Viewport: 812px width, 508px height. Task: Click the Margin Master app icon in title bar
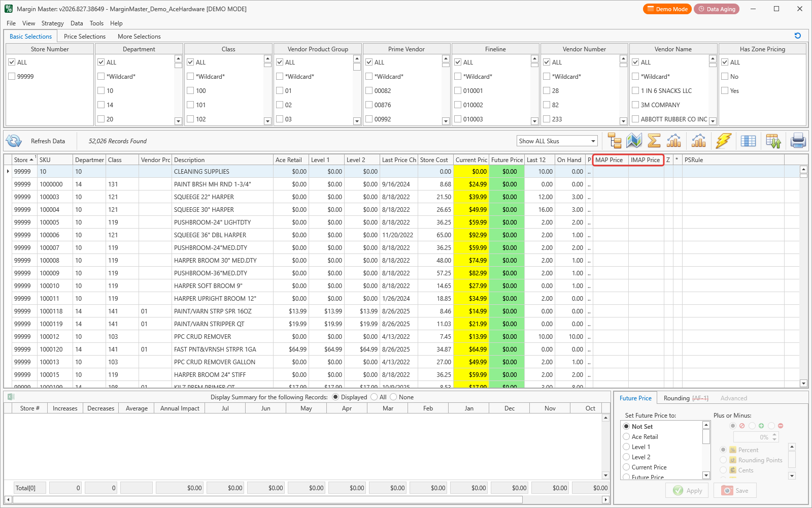coord(9,9)
